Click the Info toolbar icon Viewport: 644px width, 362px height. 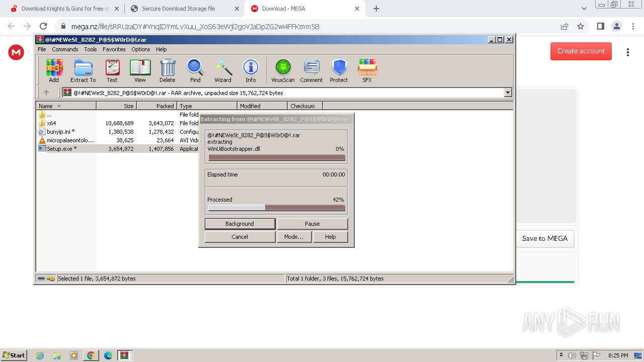(x=251, y=70)
